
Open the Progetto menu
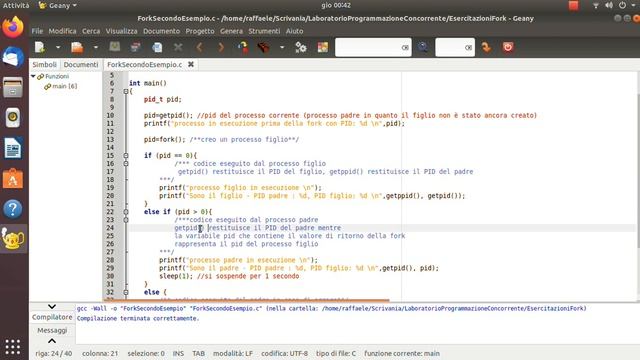pos(200,31)
